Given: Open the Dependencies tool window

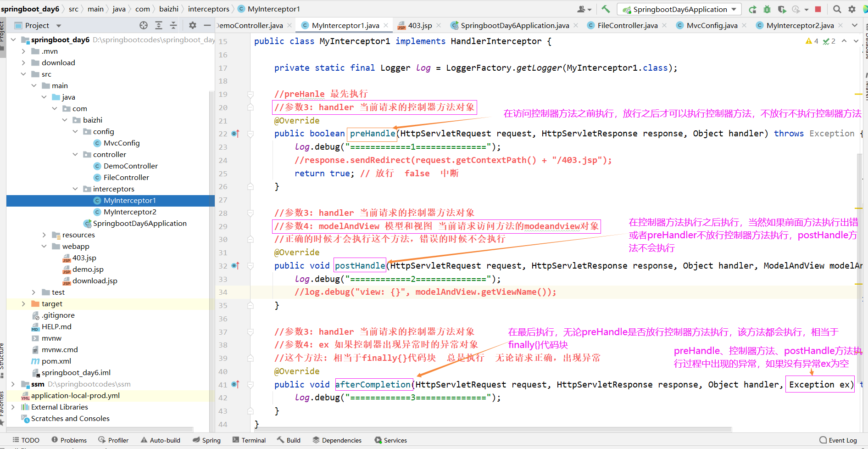Looking at the screenshot, I should (337, 440).
